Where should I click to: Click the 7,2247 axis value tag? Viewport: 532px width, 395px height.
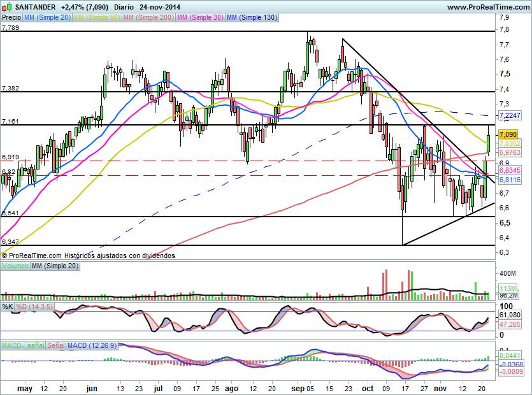coord(510,115)
